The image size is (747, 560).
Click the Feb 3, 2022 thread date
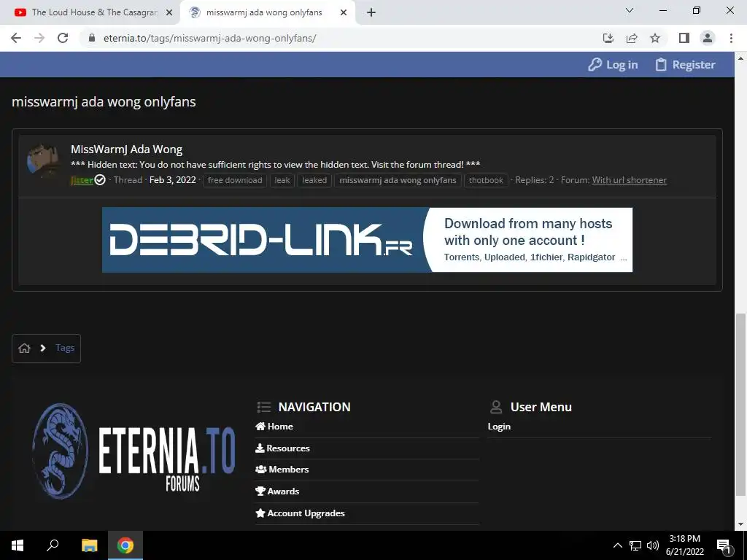172,180
